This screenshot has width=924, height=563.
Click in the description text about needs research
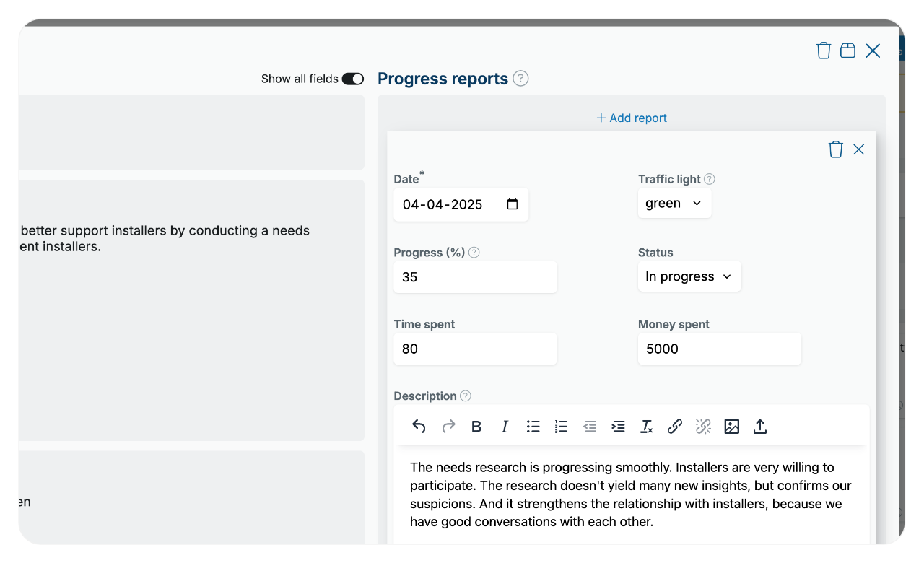pos(631,494)
